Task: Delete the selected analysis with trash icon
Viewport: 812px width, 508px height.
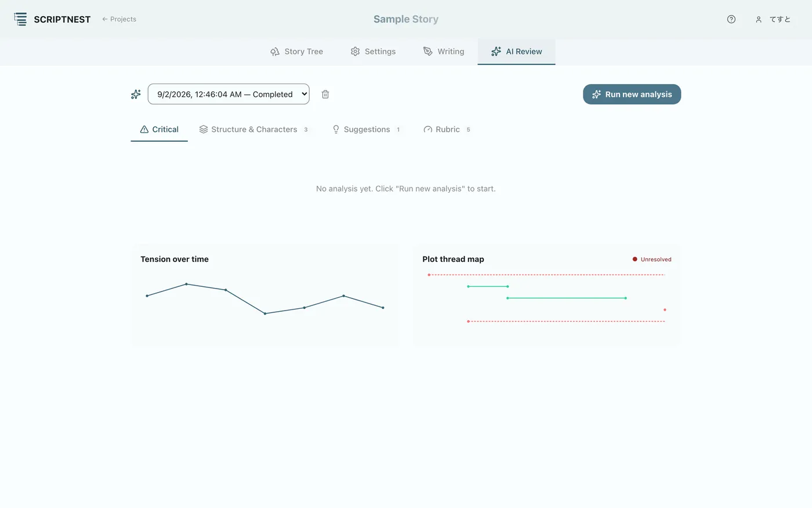Action: [x=325, y=94]
